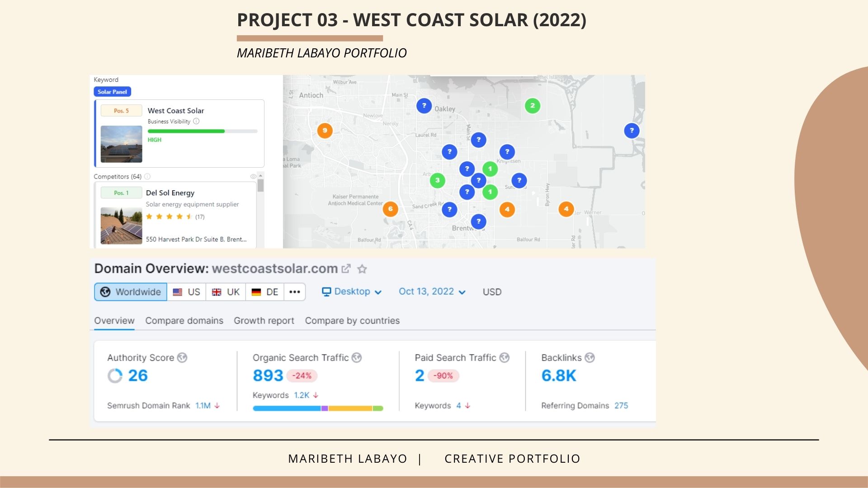The width and height of the screenshot is (868, 488).
Task: Click the Pos. 1 position badge
Action: (121, 193)
